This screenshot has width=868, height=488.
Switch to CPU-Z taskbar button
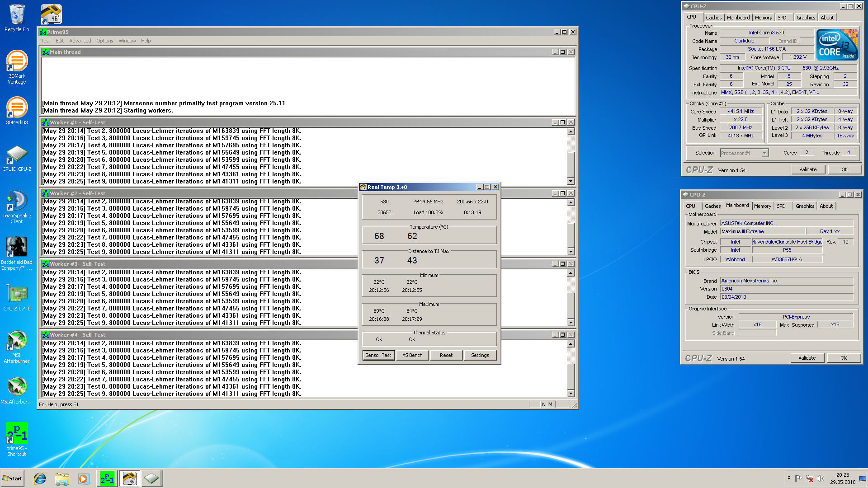151,479
